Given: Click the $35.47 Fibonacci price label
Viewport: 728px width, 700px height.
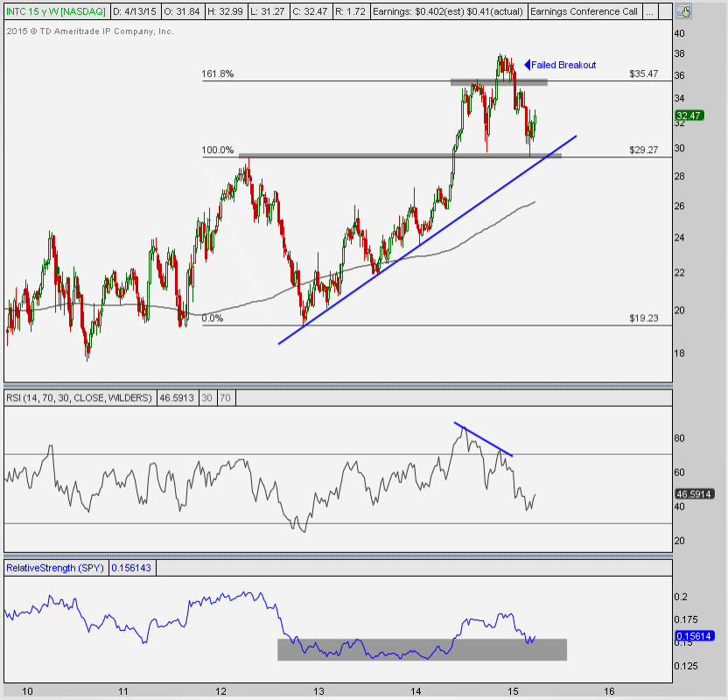Looking at the screenshot, I should pyautogui.click(x=643, y=75).
